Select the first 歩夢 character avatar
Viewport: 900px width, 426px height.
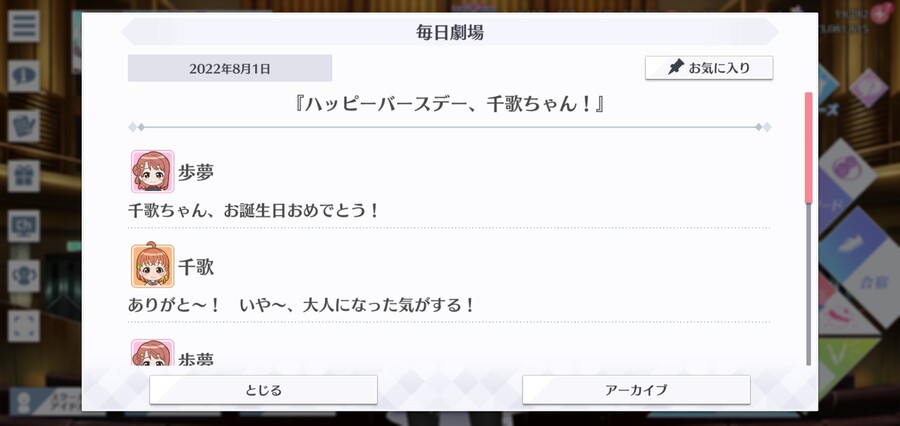[153, 171]
